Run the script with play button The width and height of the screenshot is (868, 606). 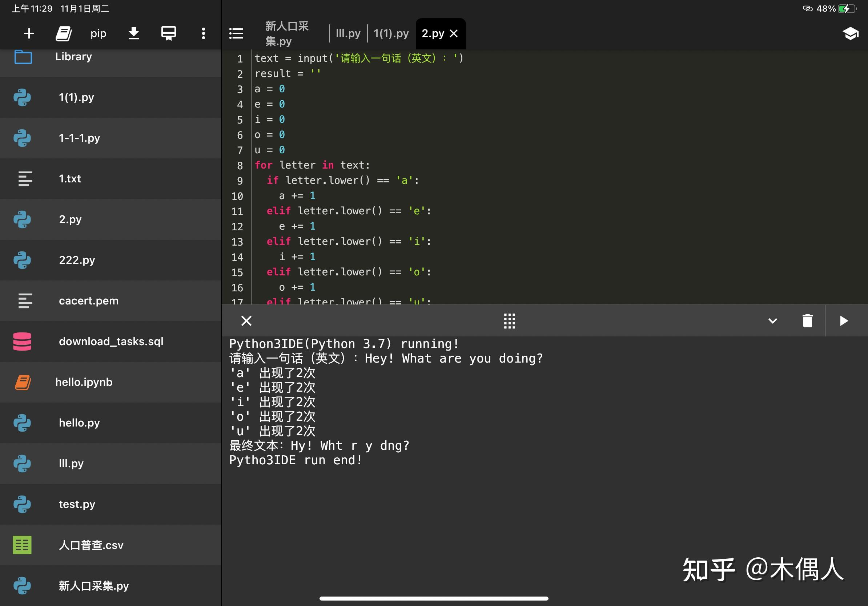tap(844, 321)
